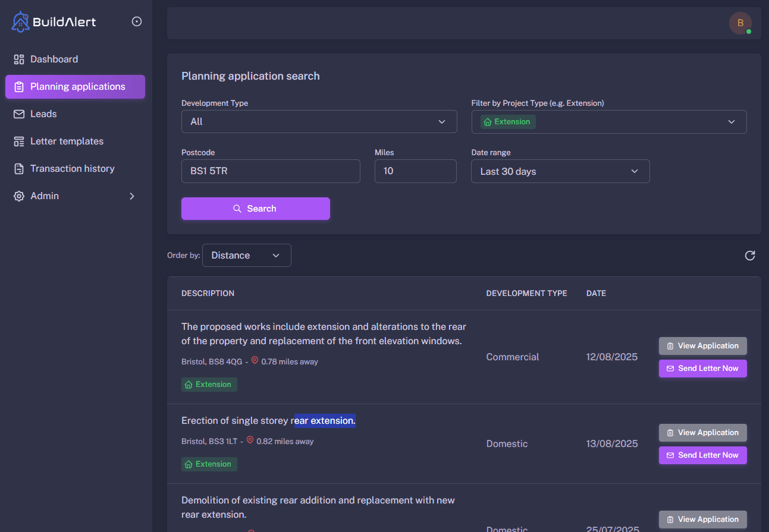Select the Dashboard grid icon
Image resolution: width=769 pixels, height=532 pixels.
click(18, 59)
